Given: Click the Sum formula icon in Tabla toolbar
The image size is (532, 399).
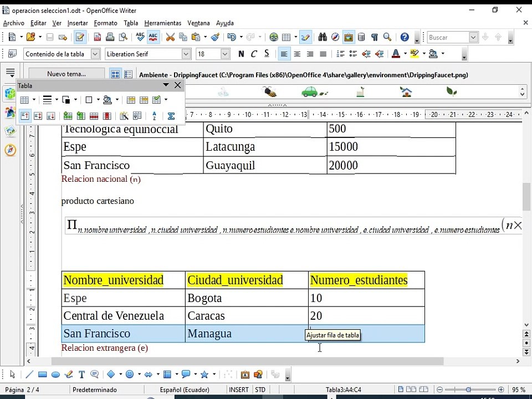Looking at the screenshot, I should 171,116.
